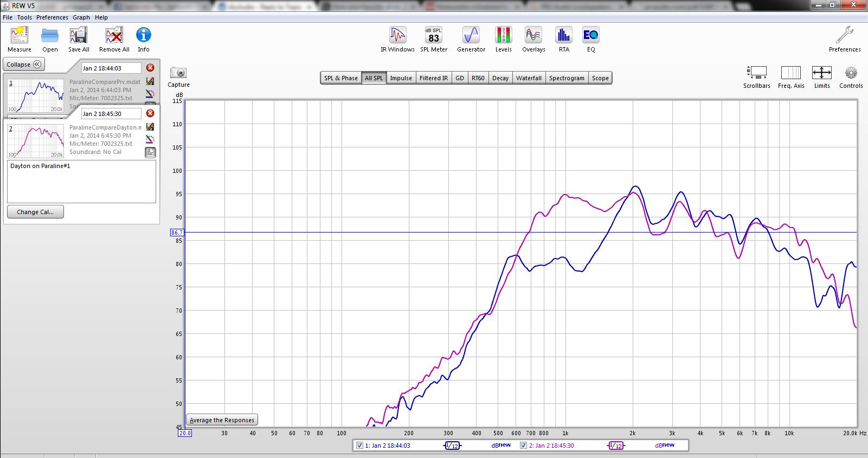
Task: Open Filtered IR tab
Action: tap(434, 78)
